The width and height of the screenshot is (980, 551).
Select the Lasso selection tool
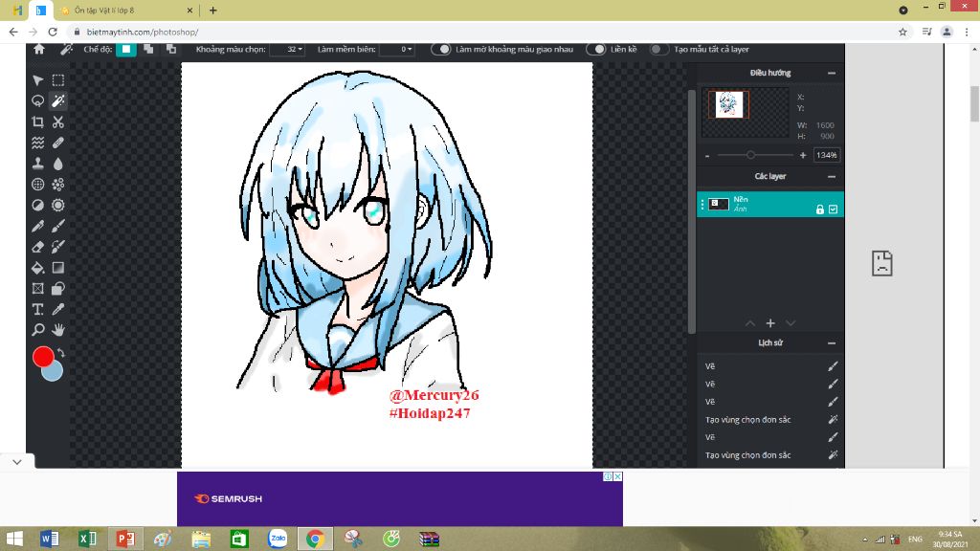[x=37, y=100]
